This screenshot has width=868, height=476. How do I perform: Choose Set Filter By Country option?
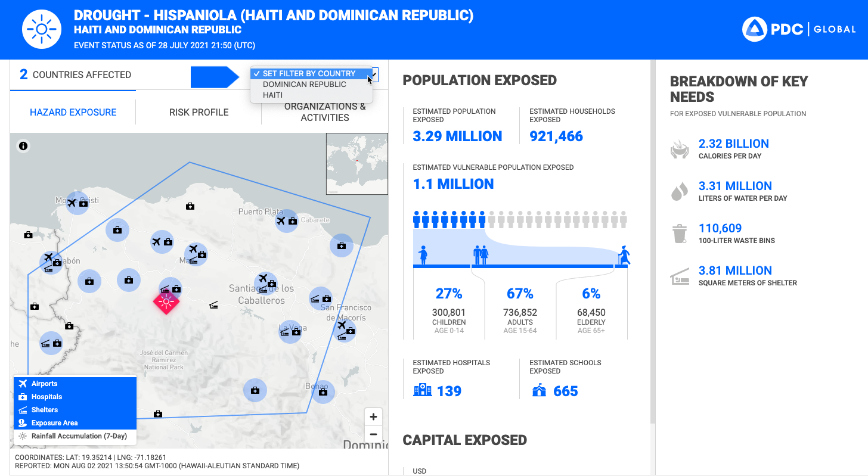[x=311, y=73]
